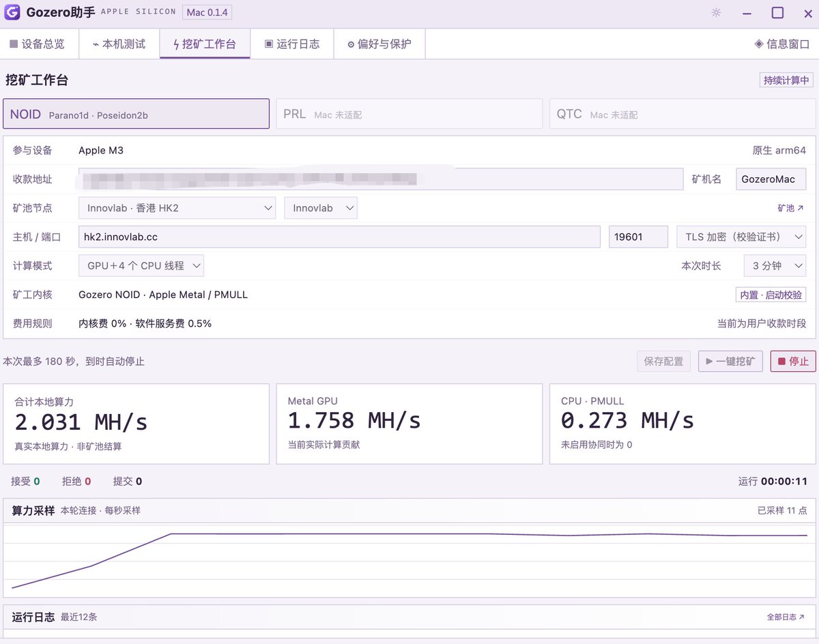819x644 pixels.
Task: Focus the port field 19601
Action: [x=638, y=237]
